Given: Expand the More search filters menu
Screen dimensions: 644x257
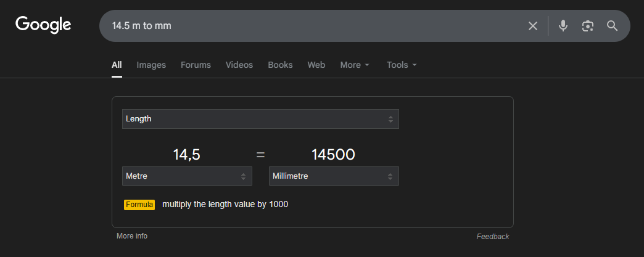Looking at the screenshot, I should 355,65.
